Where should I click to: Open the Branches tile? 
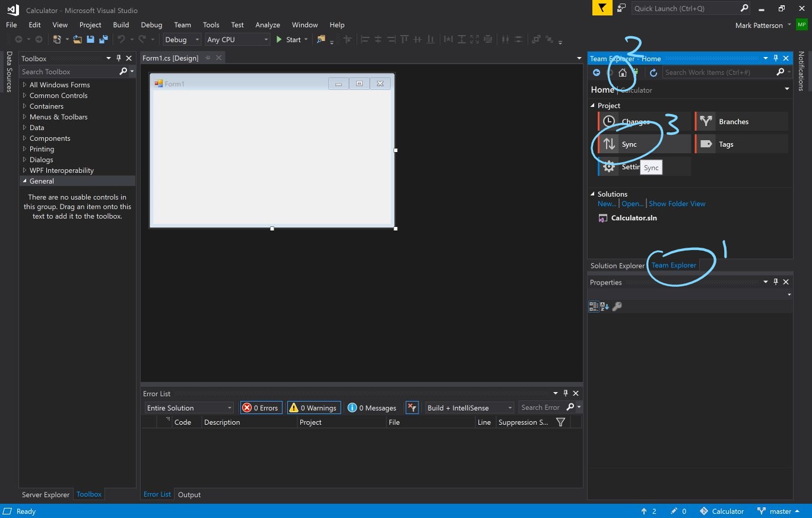(742, 122)
